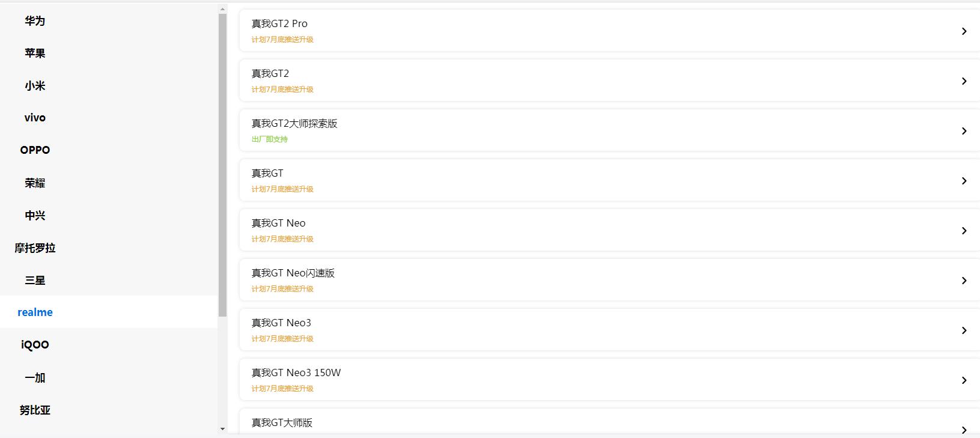Choose 小米 in the brand list
Screen dimensions: 980x438
click(35, 86)
